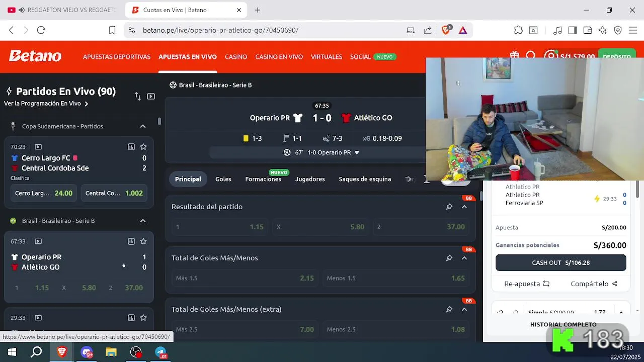Open live stream icon next to 70:23

coord(38,147)
